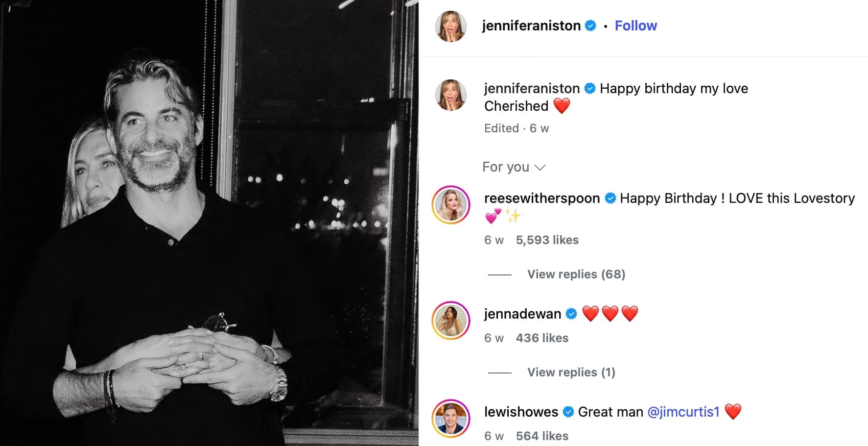Click reesewitherspoon's profile avatar
The image size is (868, 446).
pyautogui.click(x=451, y=205)
